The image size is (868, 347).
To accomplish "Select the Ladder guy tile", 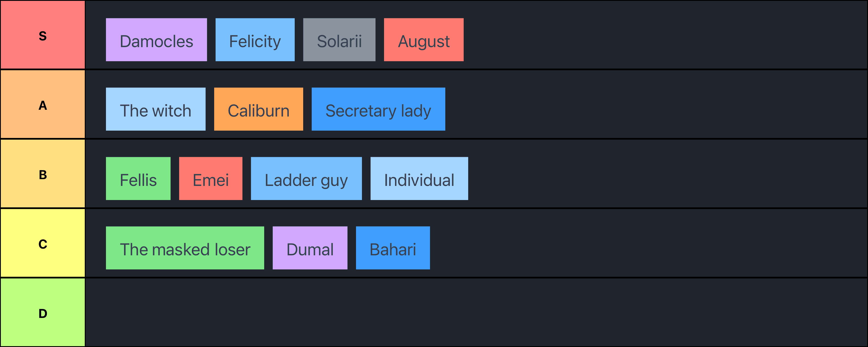I will tap(306, 178).
